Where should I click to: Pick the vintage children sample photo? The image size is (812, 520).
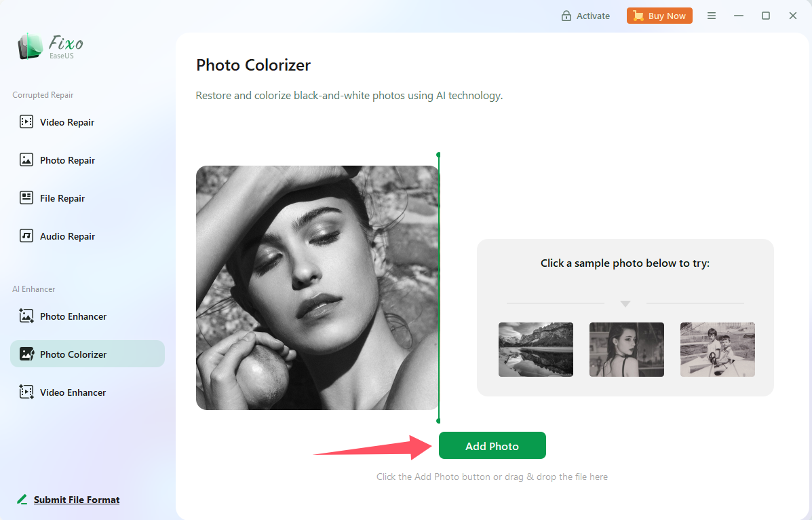click(718, 350)
